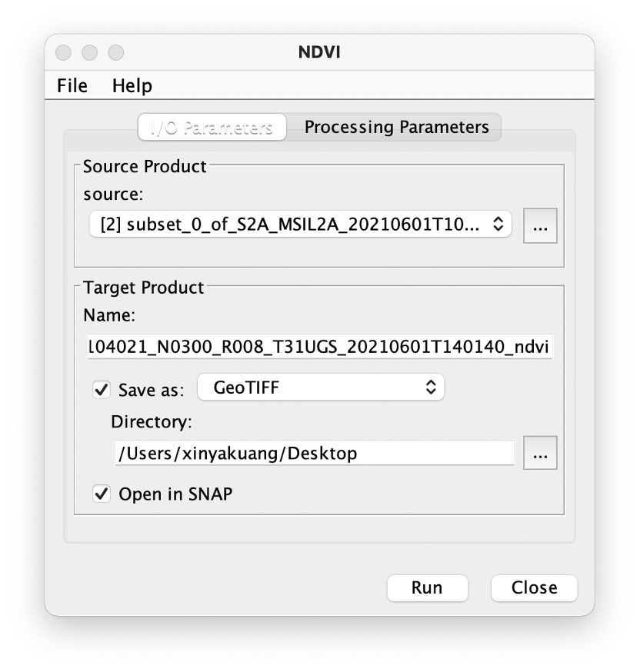Click inside the target product Name field
This screenshot has width=640, height=672.
click(x=319, y=347)
